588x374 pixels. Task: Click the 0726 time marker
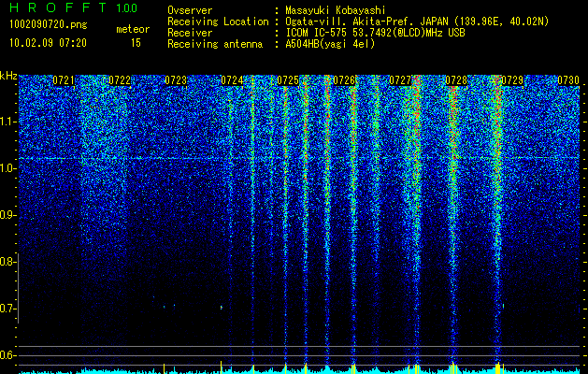pos(344,80)
